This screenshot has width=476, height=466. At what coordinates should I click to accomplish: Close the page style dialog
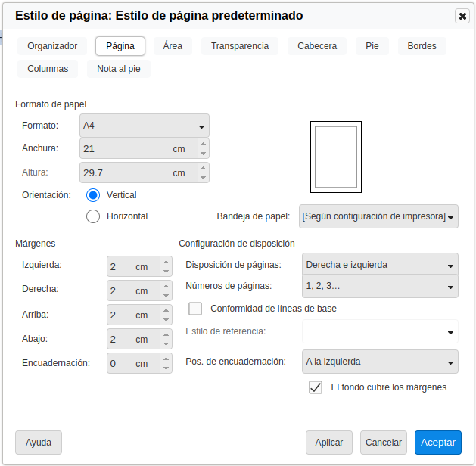(462, 16)
